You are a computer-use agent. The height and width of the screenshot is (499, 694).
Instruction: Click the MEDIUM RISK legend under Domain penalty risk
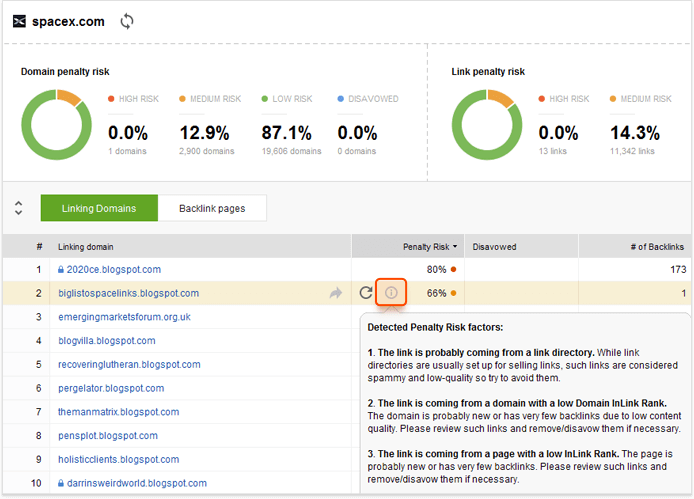pyautogui.click(x=210, y=99)
